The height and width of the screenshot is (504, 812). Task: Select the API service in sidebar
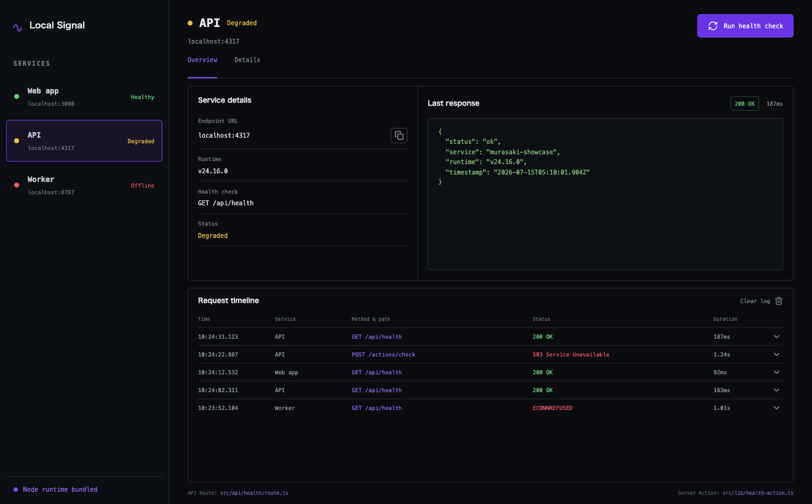tap(84, 141)
